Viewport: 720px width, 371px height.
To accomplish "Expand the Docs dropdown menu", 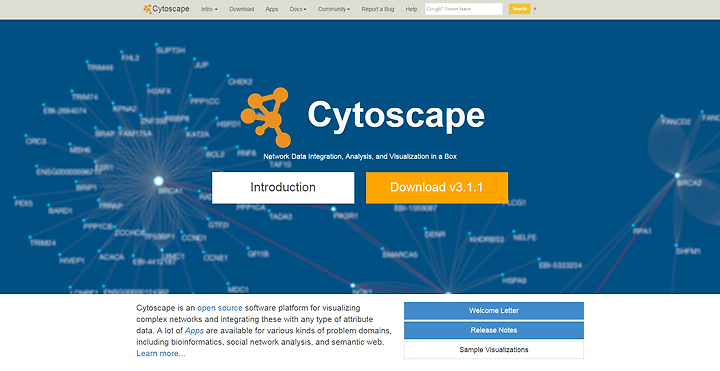I will click(x=298, y=9).
